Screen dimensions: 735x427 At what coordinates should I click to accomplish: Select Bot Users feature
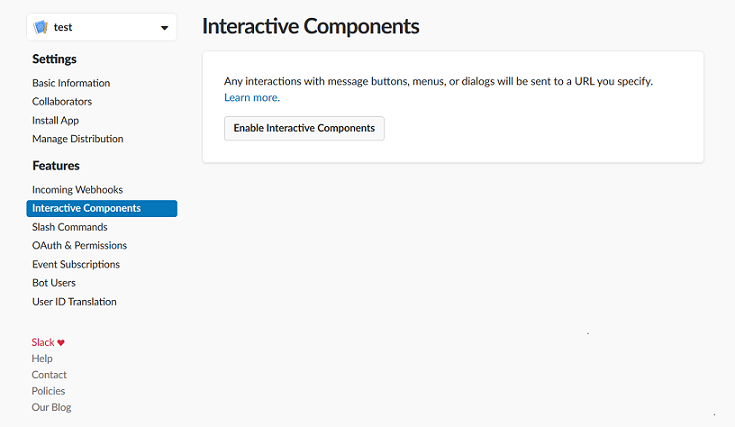[54, 283]
